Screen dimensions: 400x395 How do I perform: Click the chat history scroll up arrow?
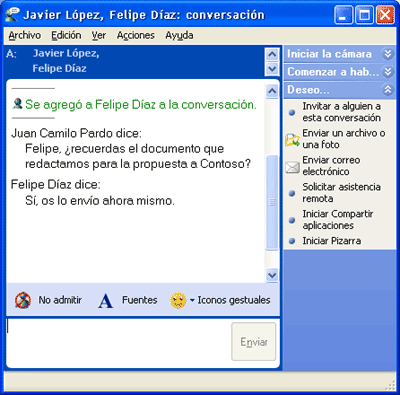coord(272,91)
